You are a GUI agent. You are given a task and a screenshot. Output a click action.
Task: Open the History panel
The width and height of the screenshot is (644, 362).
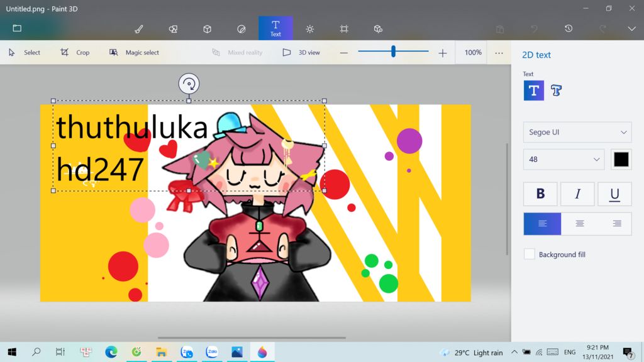click(569, 28)
